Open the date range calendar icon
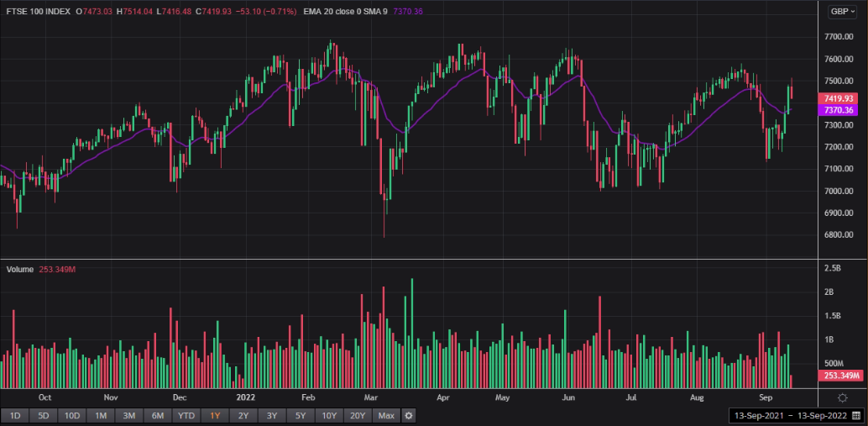This screenshot has width=868, height=426. (856, 415)
